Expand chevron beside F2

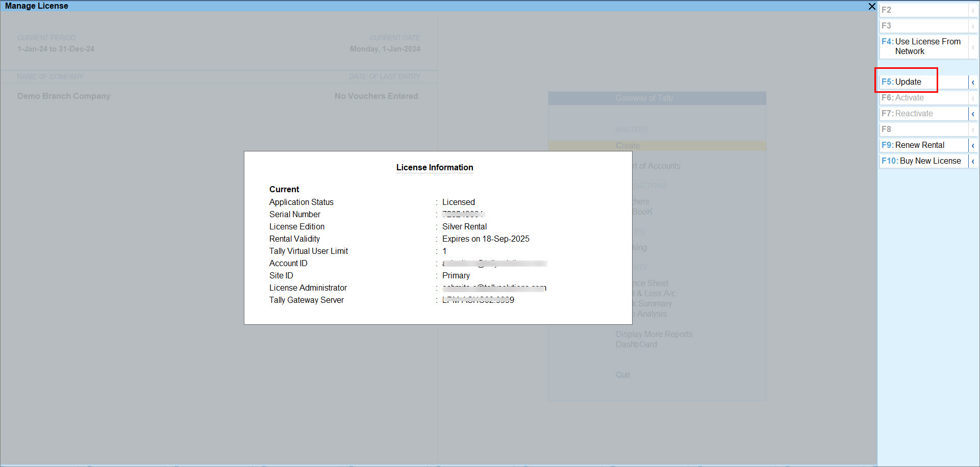pos(973,10)
